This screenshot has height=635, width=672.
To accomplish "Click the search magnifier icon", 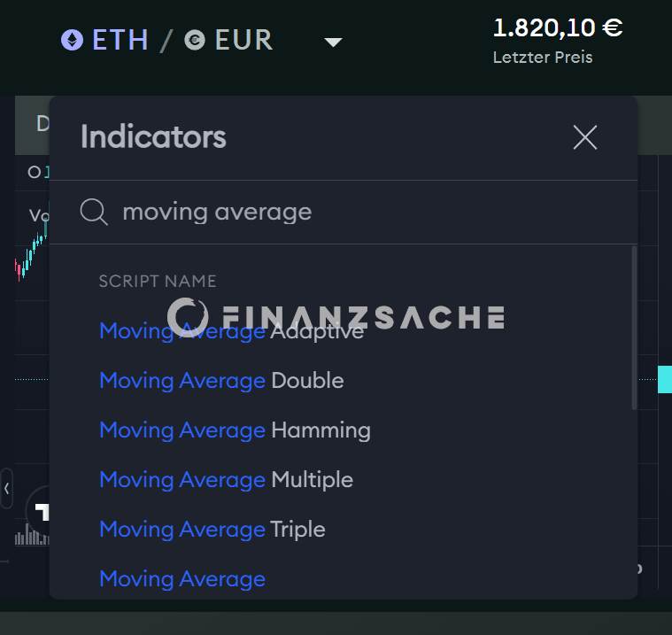I will 94,212.
